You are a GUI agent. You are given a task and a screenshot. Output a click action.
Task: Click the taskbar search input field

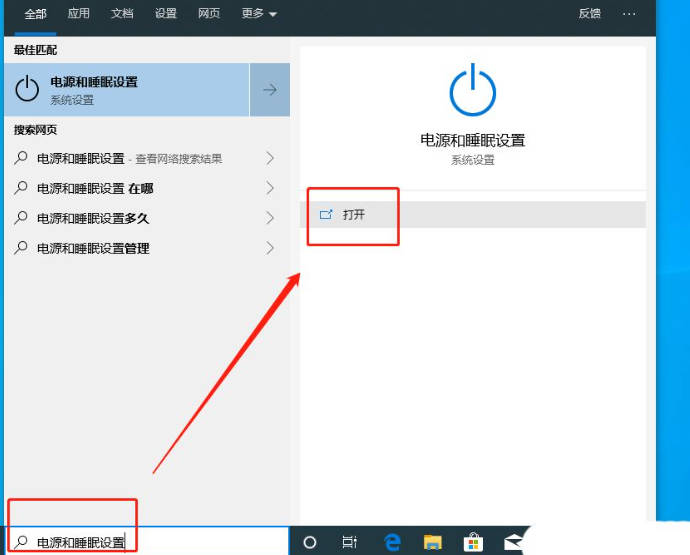tap(148, 542)
